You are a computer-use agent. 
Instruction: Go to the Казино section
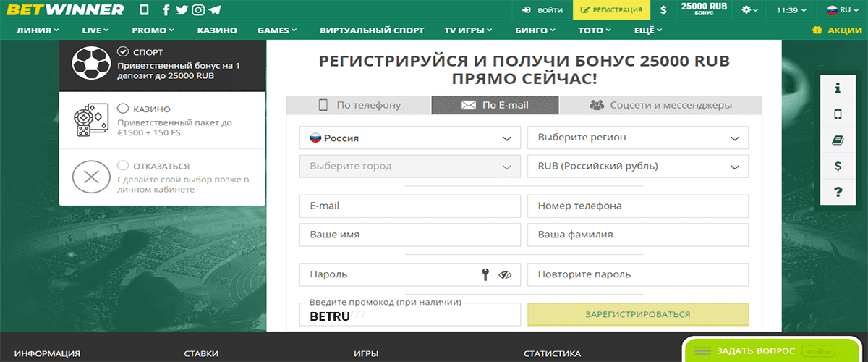217,30
